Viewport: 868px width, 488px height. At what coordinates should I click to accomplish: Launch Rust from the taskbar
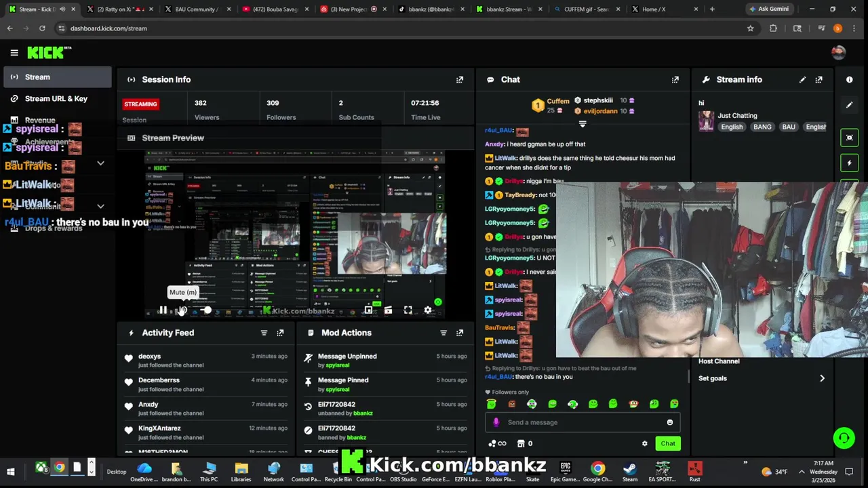pyautogui.click(x=694, y=472)
